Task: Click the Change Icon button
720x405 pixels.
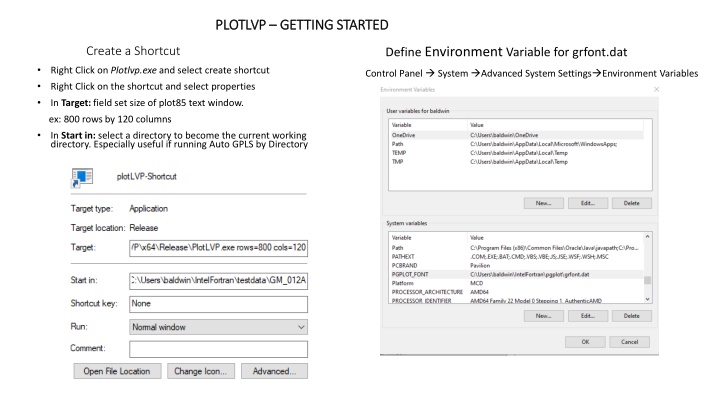Action: pyautogui.click(x=201, y=371)
